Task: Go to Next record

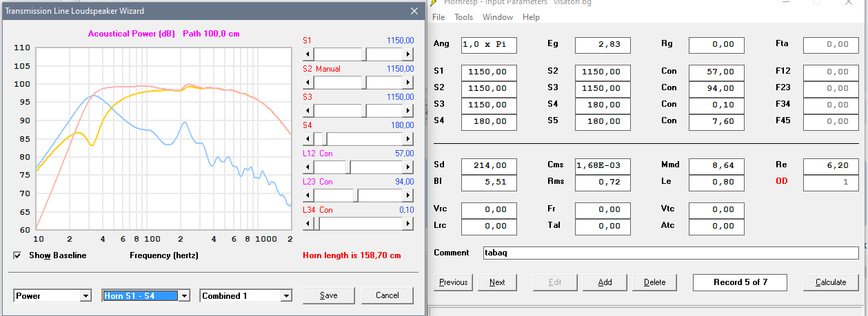Action: point(496,282)
